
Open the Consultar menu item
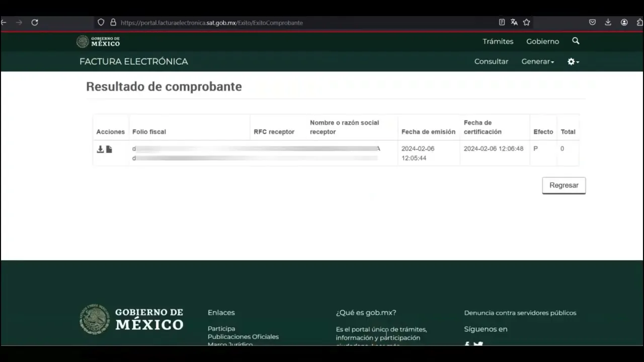[x=491, y=61]
